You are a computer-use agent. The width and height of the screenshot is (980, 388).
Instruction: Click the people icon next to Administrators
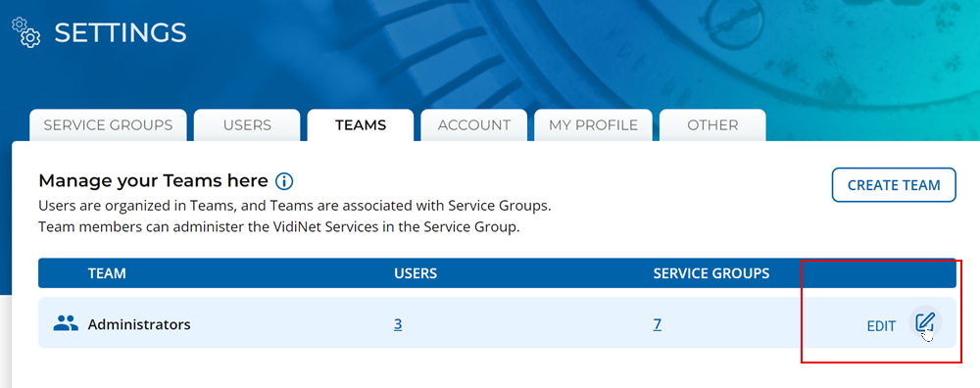coord(65,323)
